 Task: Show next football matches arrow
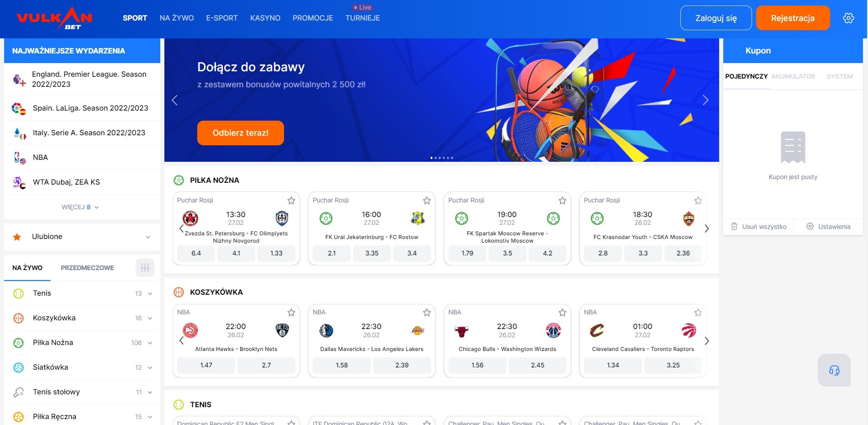pyautogui.click(x=706, y=228)
